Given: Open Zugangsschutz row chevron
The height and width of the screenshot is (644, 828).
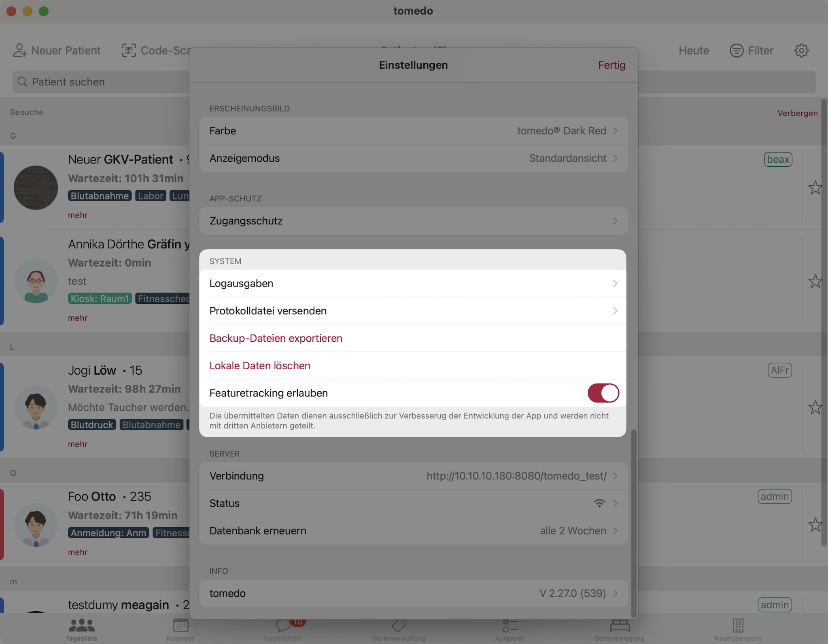Looking at the screenshot, I should pyautogui.click(x=615, y=221).
